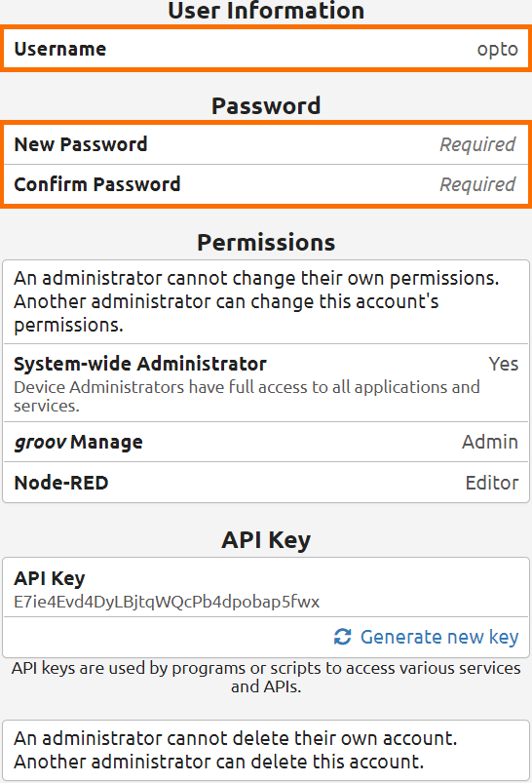The height and width of the screenshot is (783, 532).
Task: Click the System-wide Administrator Yes value
Action: tap(503, 364)
